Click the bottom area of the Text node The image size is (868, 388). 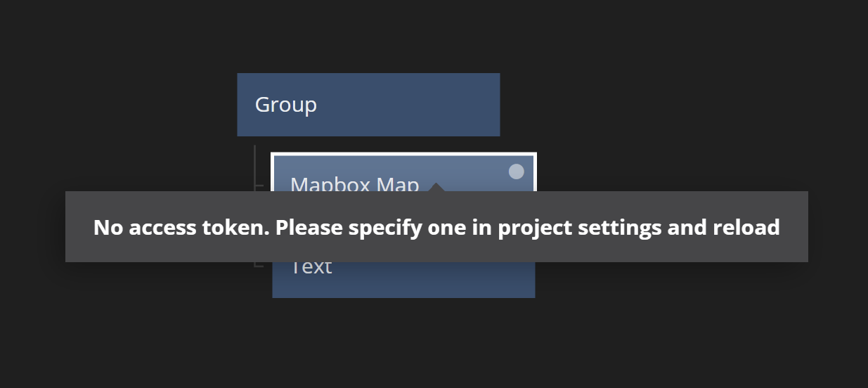(x=403, y=287)
